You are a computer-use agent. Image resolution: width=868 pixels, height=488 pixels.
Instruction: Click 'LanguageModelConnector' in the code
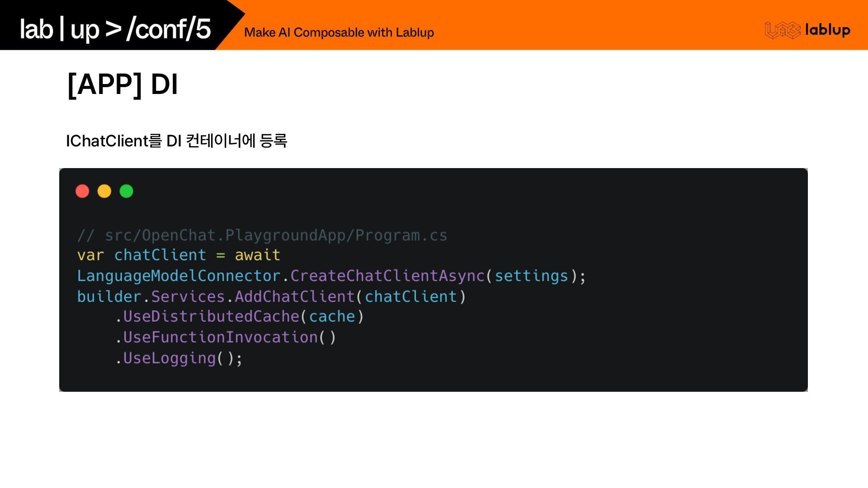coord(179,276)
